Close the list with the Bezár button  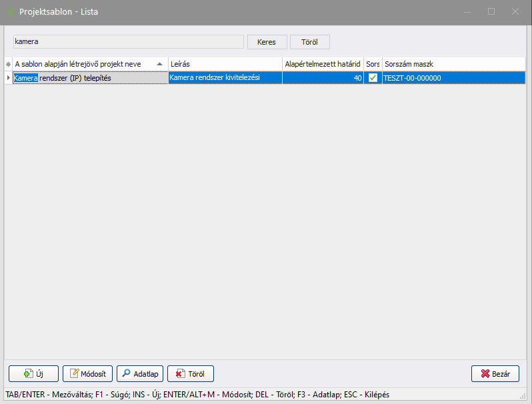pyautogui.click(x=495, y=374)
